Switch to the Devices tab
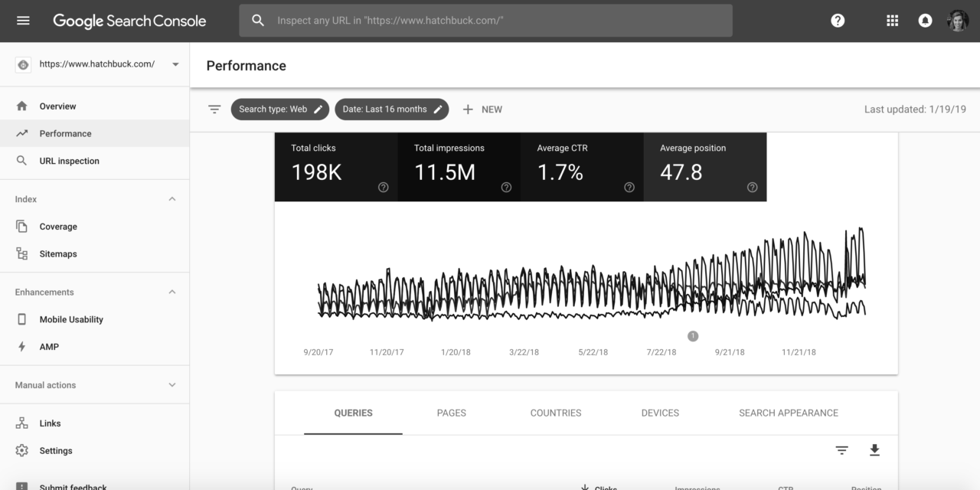 click(x=660, y=413)
